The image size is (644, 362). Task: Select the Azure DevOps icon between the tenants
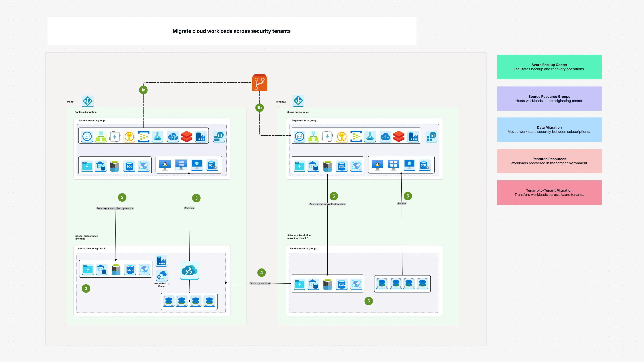point(259,83)
